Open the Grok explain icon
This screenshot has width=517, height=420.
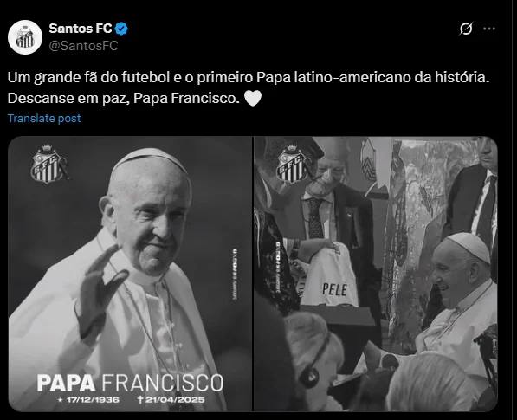click(x=466, y=29)
